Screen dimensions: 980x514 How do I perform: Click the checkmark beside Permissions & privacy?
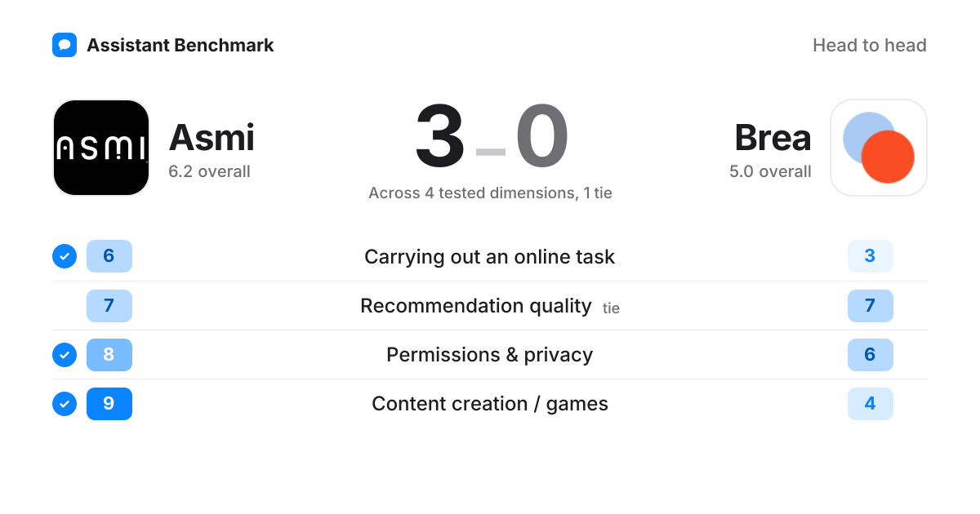tap(65, 354)
